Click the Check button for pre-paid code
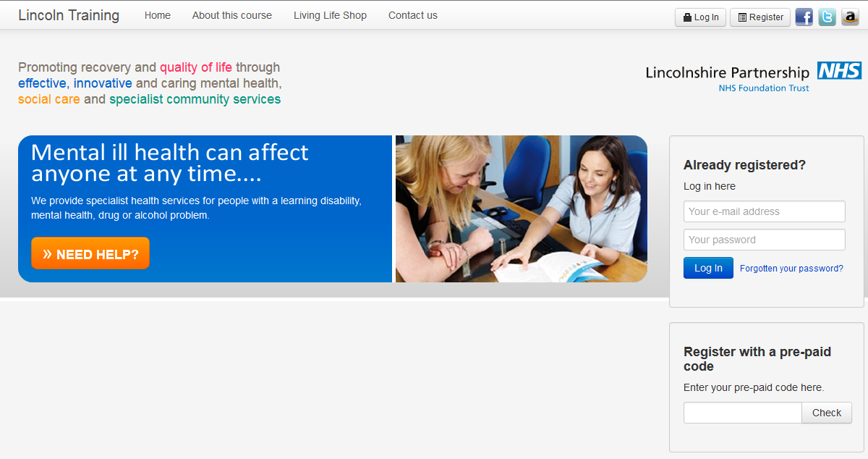The height and width of the screenshot is (459, 868). (827, 413)
